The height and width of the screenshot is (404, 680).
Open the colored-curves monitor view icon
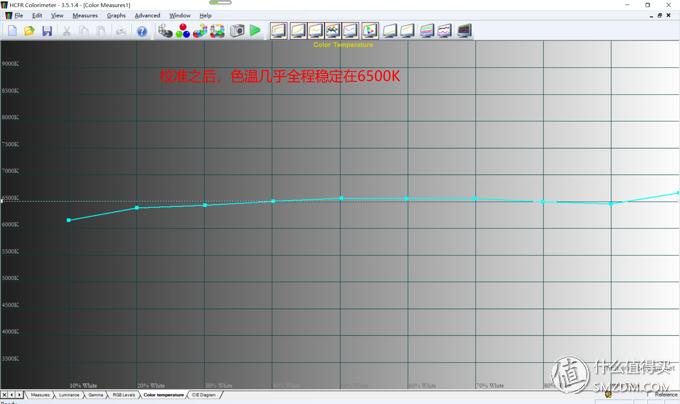pyautogui.click(x=333, y=31)
